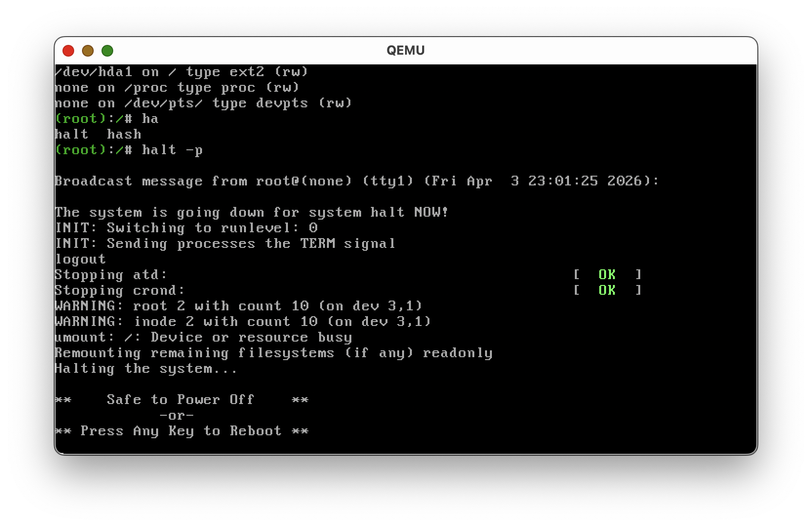Click the 'halt -p' command text
Viewport: 812px width, 527px height.
(x=172, y=150)
